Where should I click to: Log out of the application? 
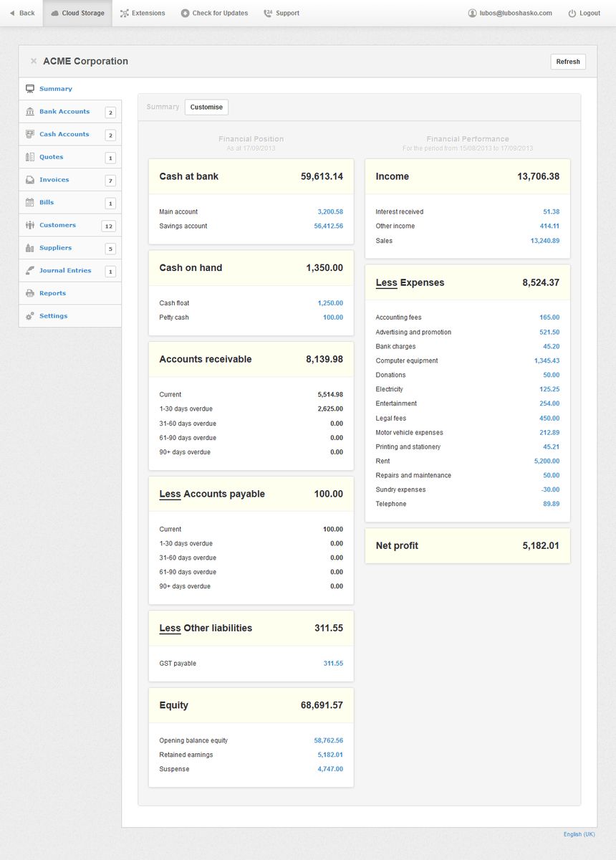(x=584, y=13)
